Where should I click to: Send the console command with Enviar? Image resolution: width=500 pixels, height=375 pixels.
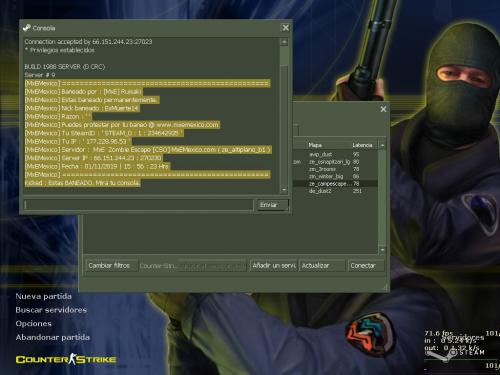coord(272,205)
